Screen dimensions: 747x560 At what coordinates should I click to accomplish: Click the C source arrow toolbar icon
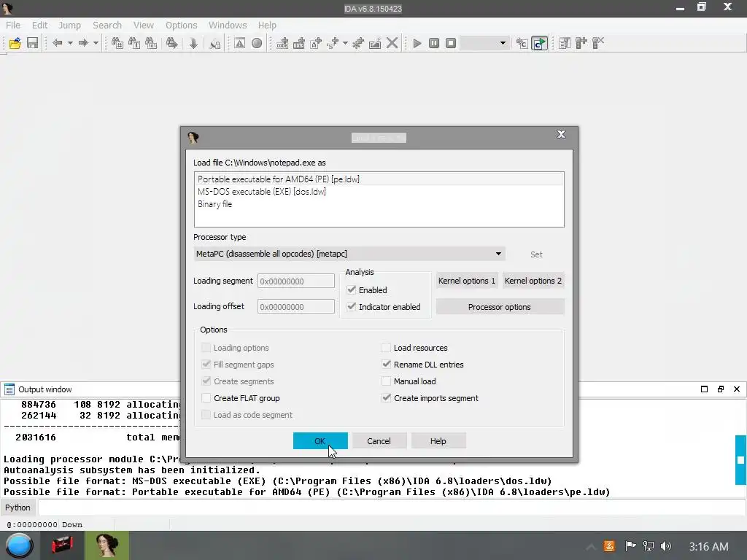click(x=522, y=43)
